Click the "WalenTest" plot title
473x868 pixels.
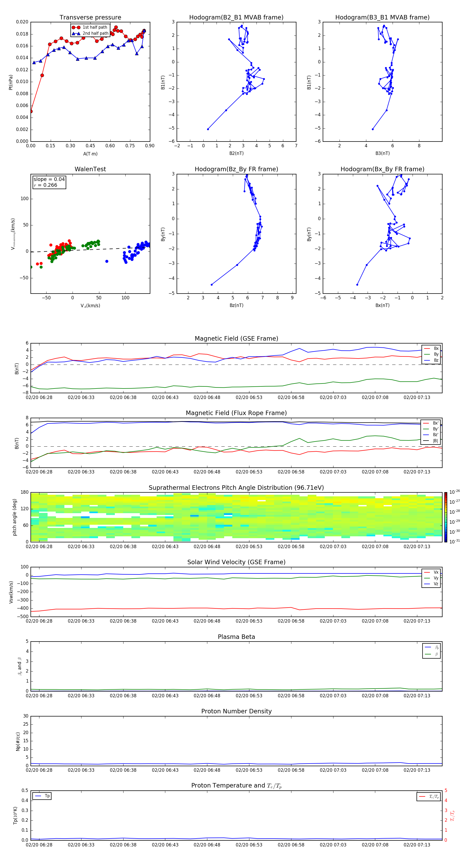90,169
